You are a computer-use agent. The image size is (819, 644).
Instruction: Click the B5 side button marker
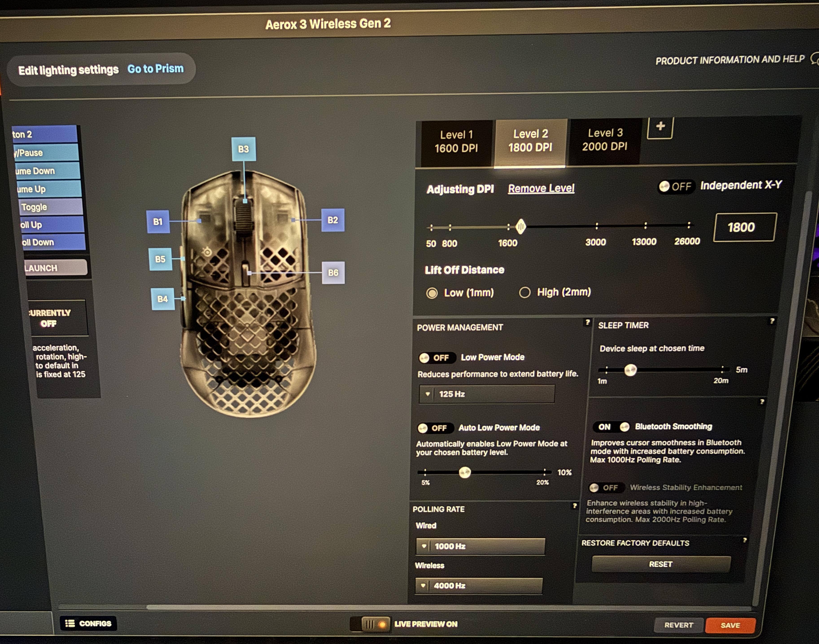(160, 259)
